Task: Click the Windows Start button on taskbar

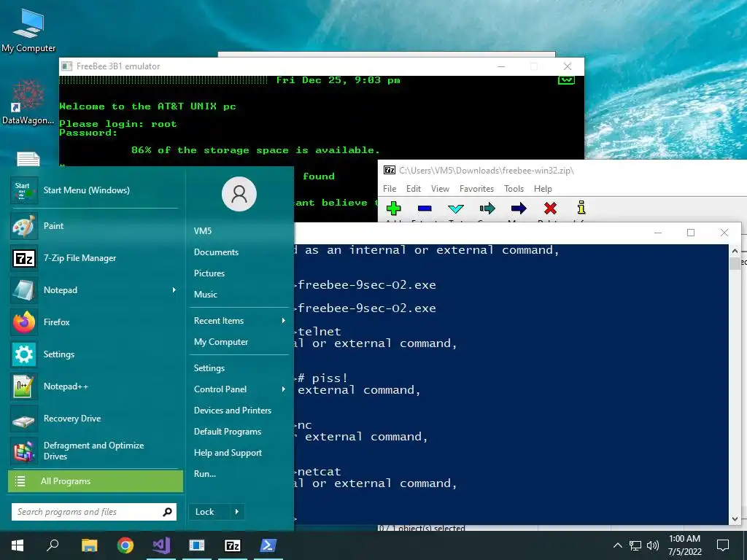Action: [x=18, y=545]
